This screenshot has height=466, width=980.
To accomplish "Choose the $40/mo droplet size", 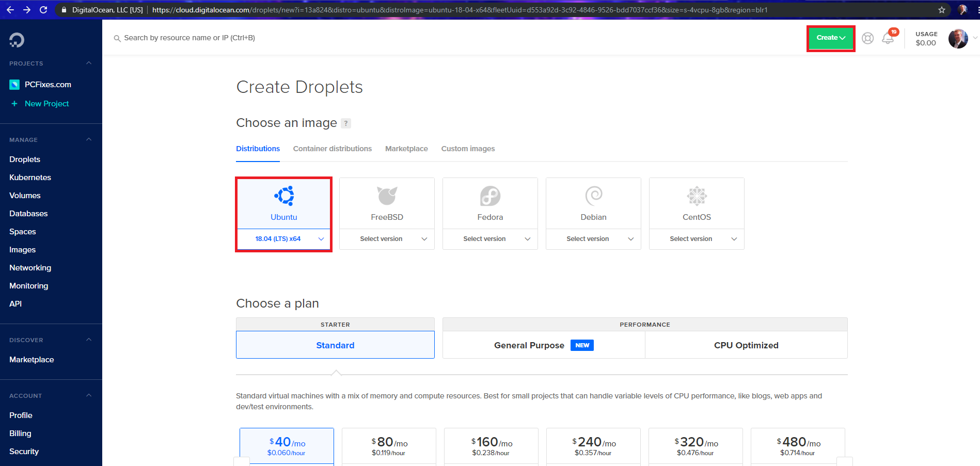I will coord(287,446).
